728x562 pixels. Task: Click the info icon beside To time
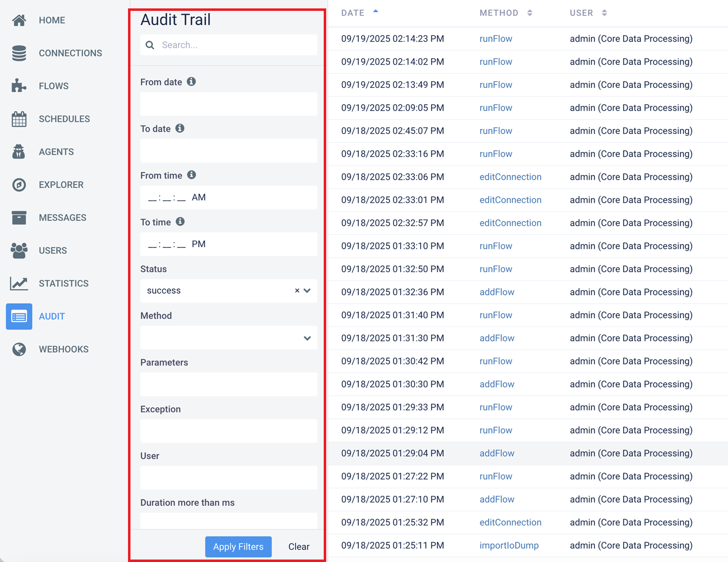(180, 222)
